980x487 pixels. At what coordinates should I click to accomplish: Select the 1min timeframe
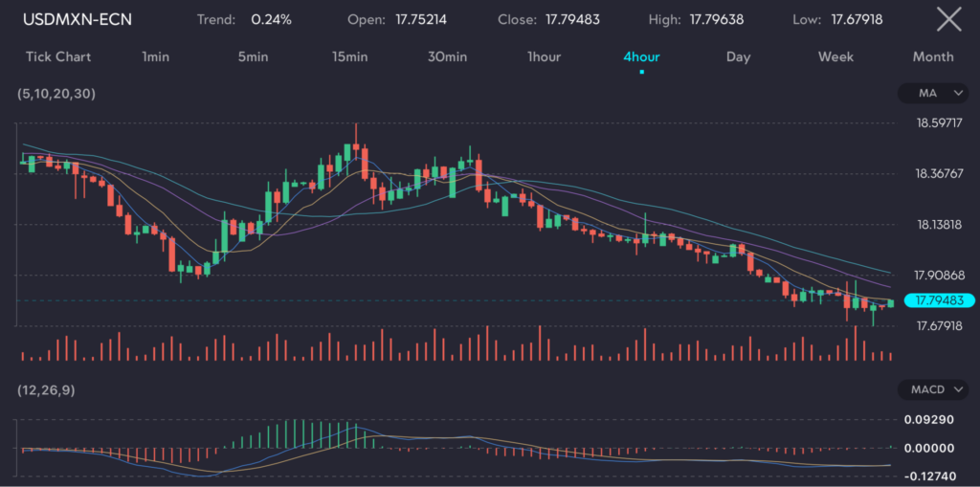click(156, 56)
